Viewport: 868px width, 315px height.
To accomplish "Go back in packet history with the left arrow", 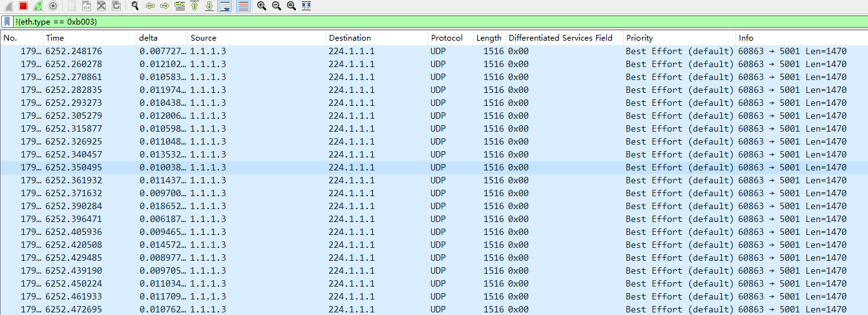I will click(150, 6).
